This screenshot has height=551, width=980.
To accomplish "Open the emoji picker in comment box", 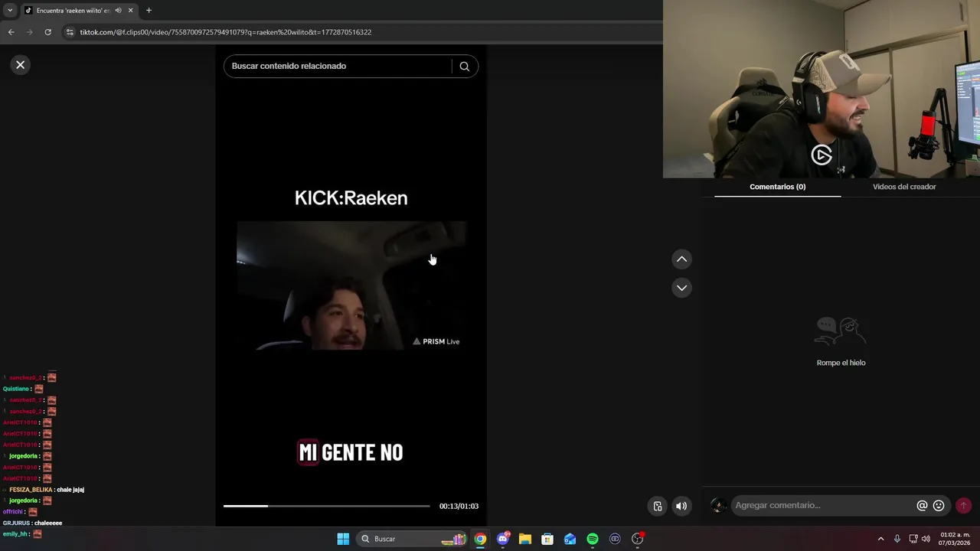I will 939,506.
